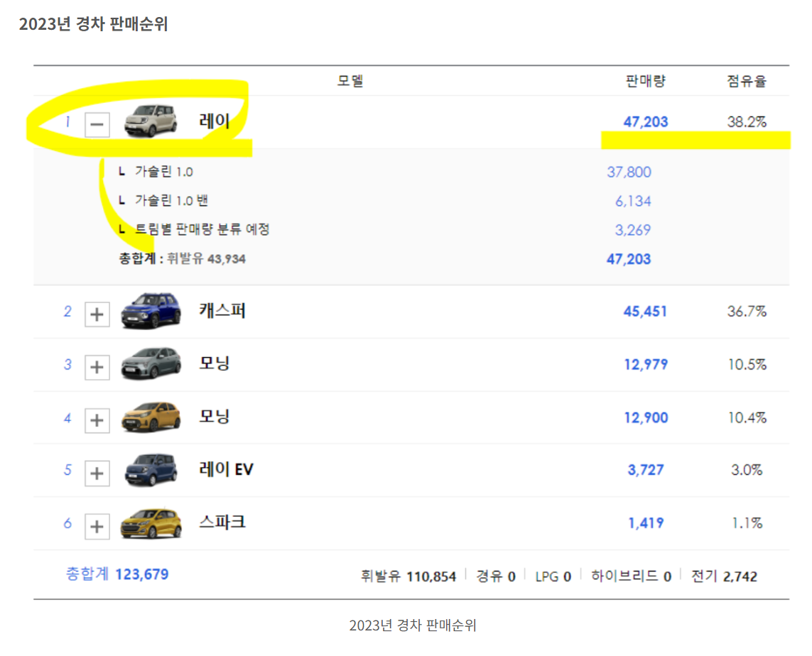Select 레이 sales figure 47,203 in top row
Viewport: 812px width, 656px height.
tap(645, 122)
